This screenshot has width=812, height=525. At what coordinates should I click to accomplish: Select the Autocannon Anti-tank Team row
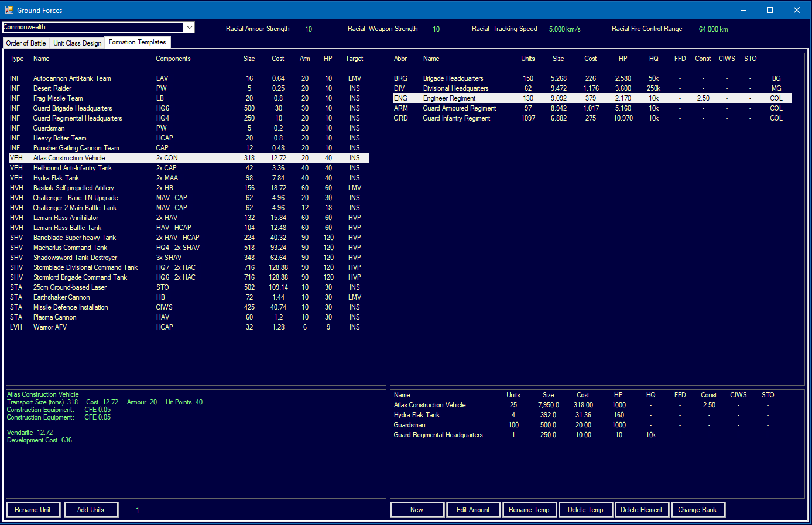pos(189,78)
